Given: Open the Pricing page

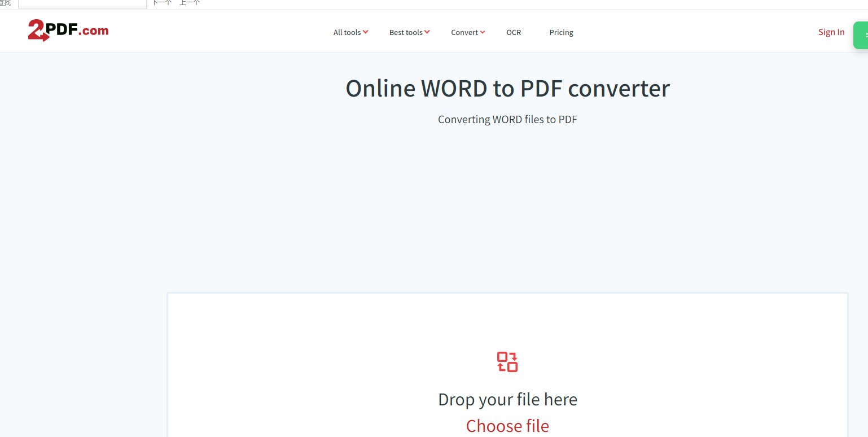Looking at the screenshot, I should point(561,33).
